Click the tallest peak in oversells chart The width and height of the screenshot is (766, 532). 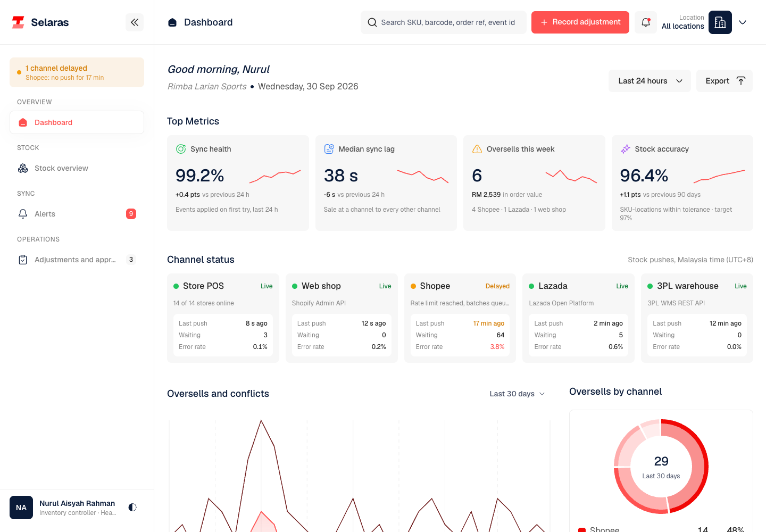(261, 421)
